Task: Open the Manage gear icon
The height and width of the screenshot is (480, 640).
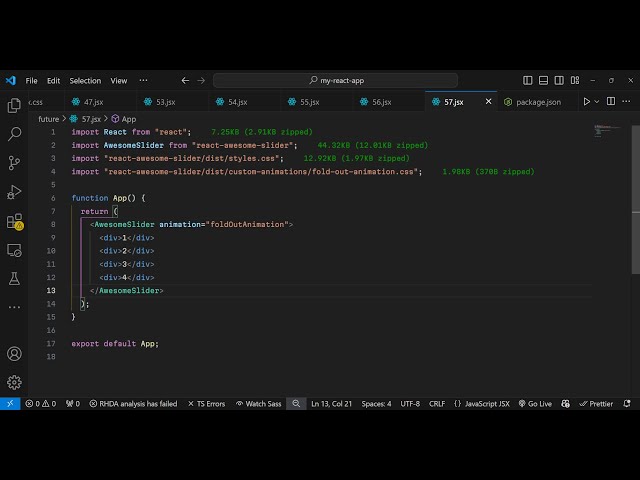Action: point(14,382)
